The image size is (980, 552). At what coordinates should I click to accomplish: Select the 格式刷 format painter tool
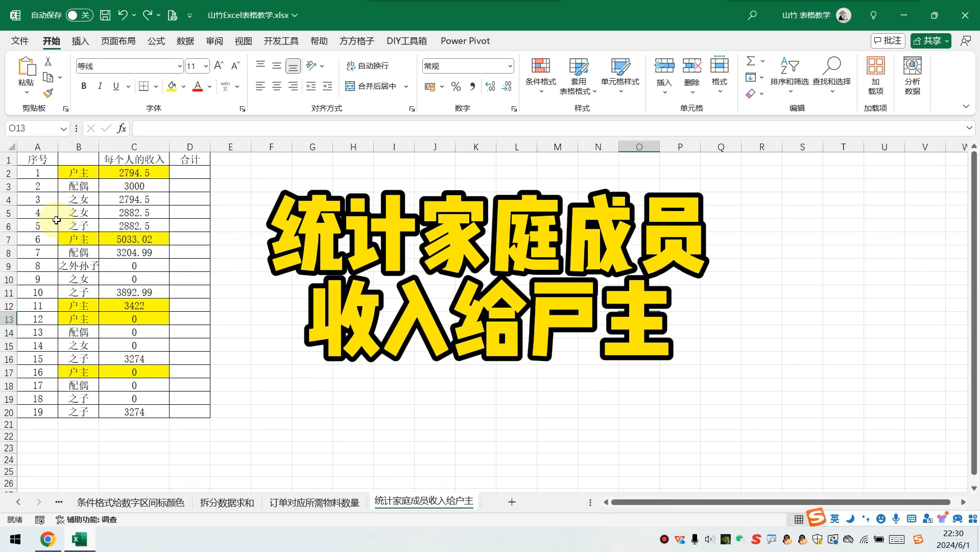(49, 93)
